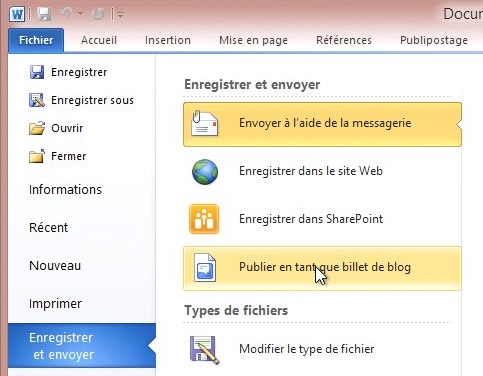This screenshot has height=376, width=483.
Task: Choose Fermer in the backstage menu
Action: pyautogui.click(x=57, y=156)
